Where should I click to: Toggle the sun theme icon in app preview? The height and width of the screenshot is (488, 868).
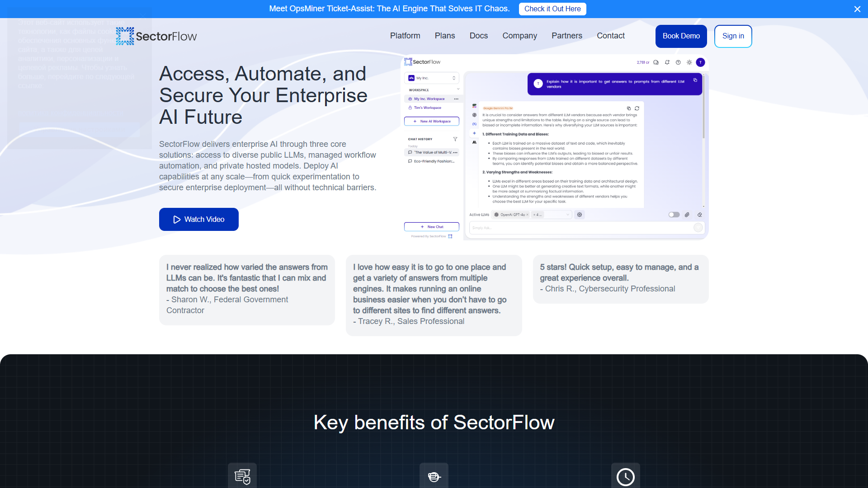(689, 62)
